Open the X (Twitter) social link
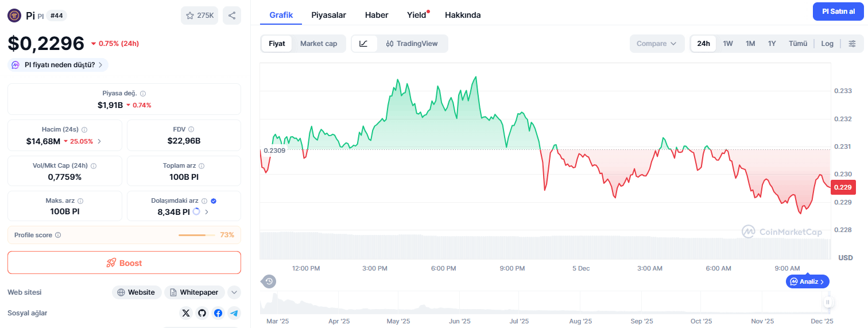The height and width of the screenshot is (328, 868). (x=185, y=313)
